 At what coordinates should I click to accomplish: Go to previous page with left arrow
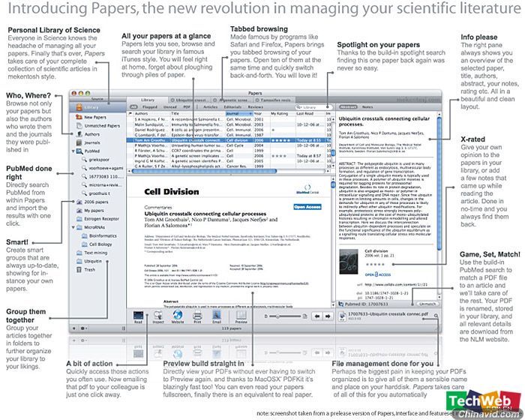(316, 316)
